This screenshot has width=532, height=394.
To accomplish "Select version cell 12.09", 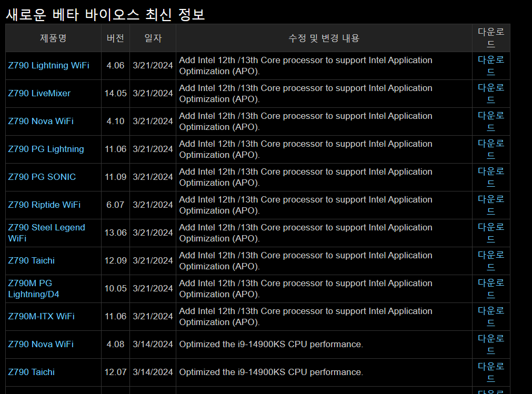I will tap(115, 260).
